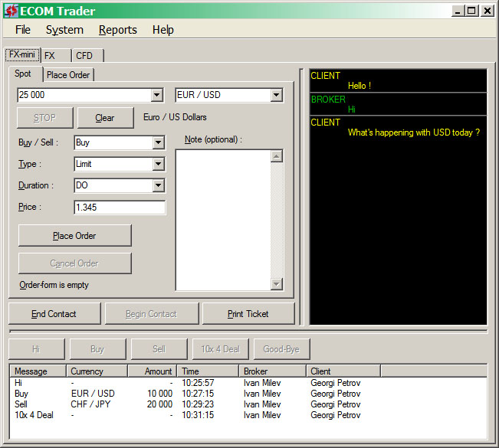Click the Currency column header

coord(97,371)
